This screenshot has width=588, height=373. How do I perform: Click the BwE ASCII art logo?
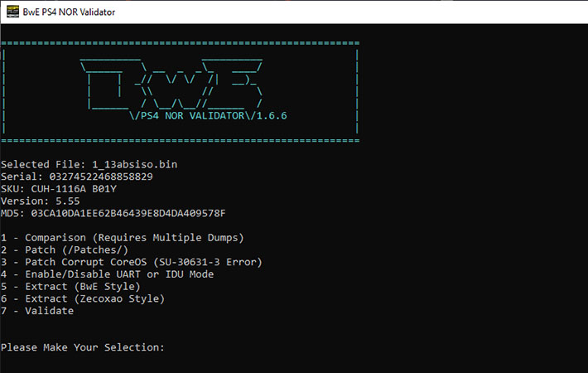[171, 84]
